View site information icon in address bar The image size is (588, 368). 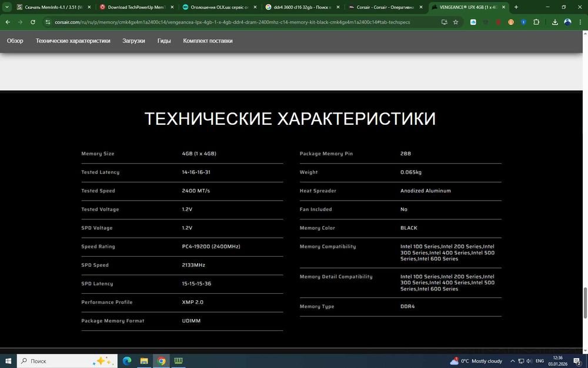pos(48,22)
